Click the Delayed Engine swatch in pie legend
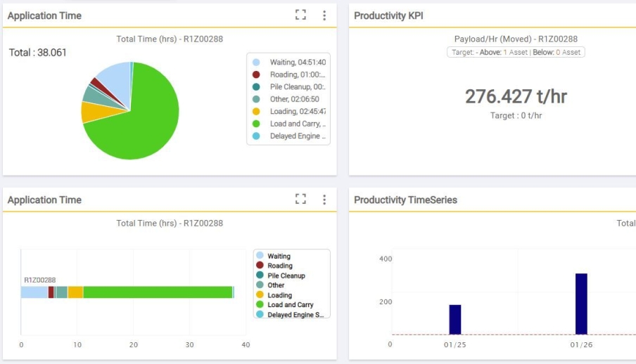The width and height of the screenshot is (636, 364). tap(256, 136)
